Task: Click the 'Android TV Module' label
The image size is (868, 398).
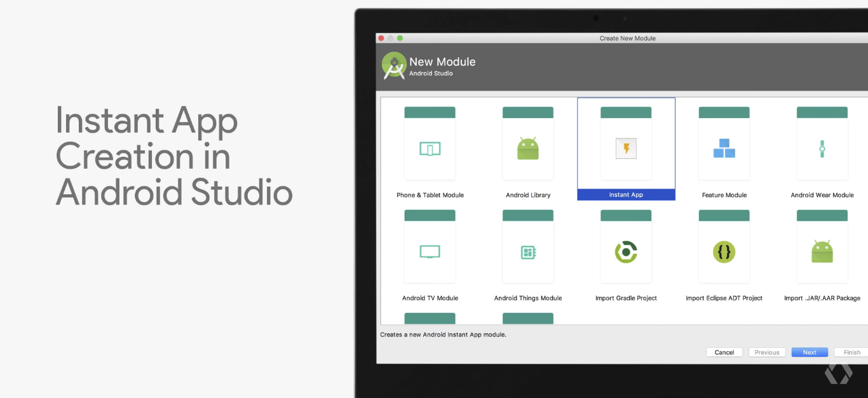Action: pos(430,298)
